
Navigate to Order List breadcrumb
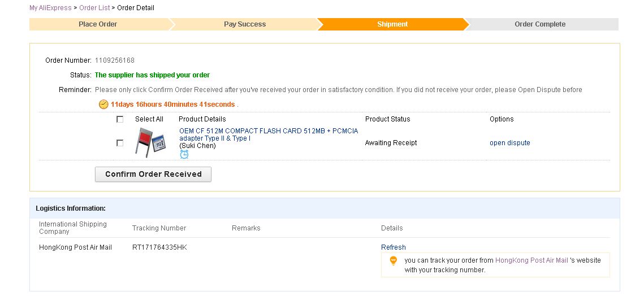94,8
